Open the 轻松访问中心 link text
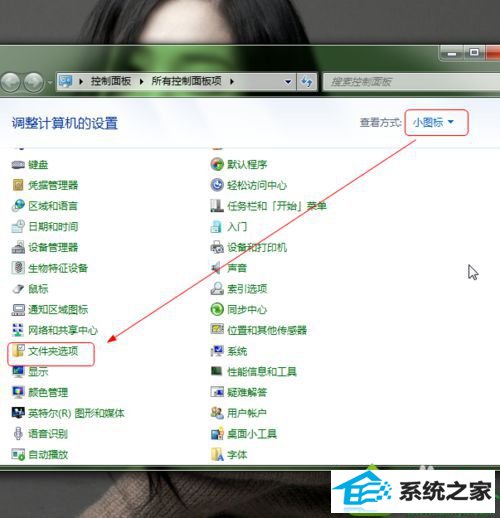Screen dimensions: 500x518 tap(257, 185)
